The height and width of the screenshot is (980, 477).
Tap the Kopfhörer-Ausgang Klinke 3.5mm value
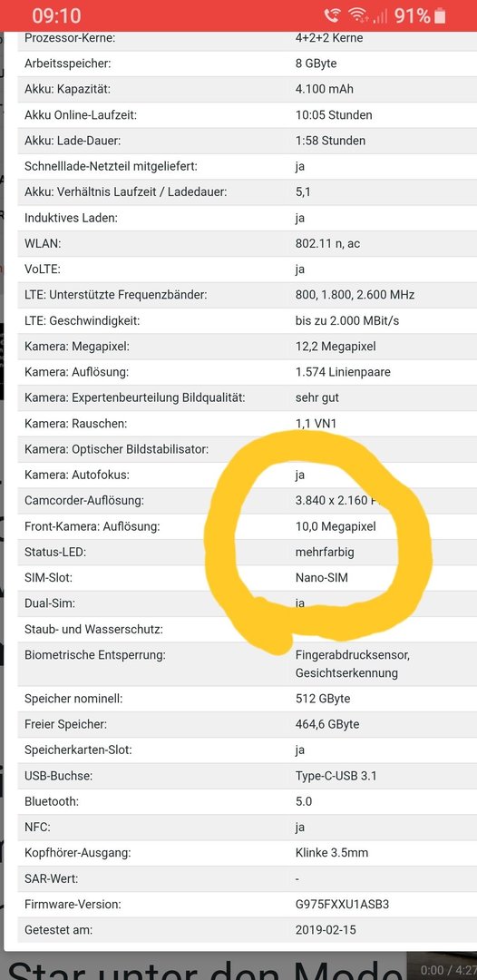pyautogui.click(x=331, y=853)
